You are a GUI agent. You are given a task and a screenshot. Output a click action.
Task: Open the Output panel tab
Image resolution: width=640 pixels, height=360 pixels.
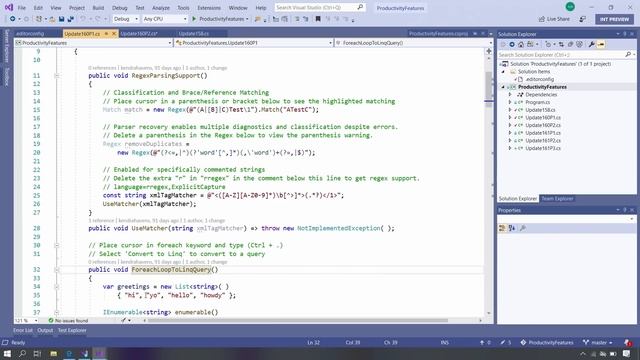click(x=45, y=330)
